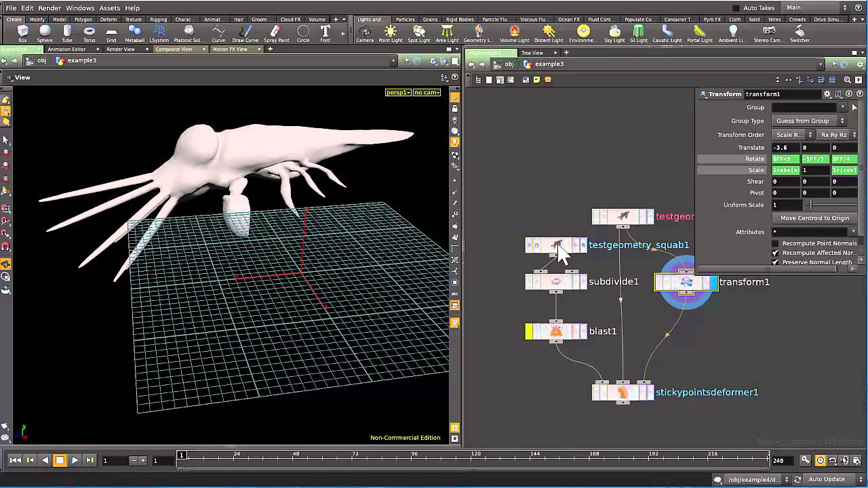Toggle the blue display flag on transform1 node

tap(713, 283)
